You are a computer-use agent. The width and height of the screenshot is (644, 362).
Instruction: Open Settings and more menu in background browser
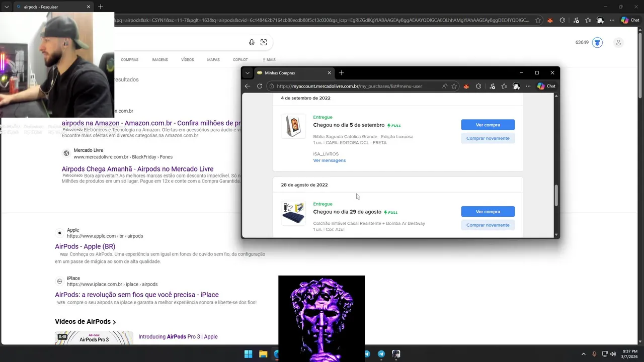tap(612, 20)
